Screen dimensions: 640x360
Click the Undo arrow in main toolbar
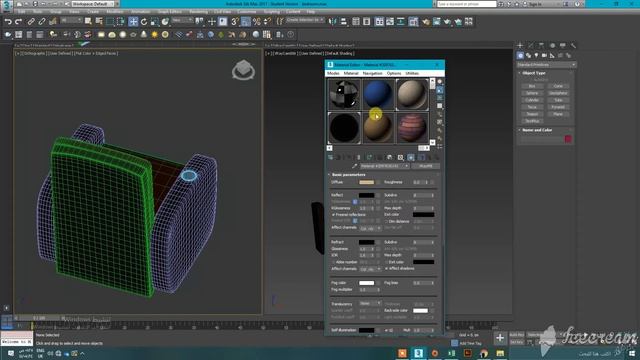pyautogui.click(x=8, y=22)
